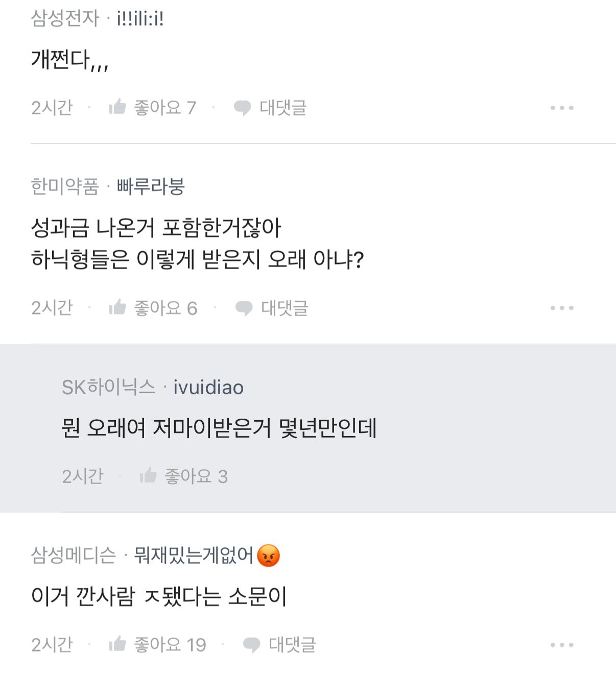Tap 대댓글 under the 개쩐다 comment
Image resolution: width=616 pixels, height=675 pixels.
(x=282, y=108)
